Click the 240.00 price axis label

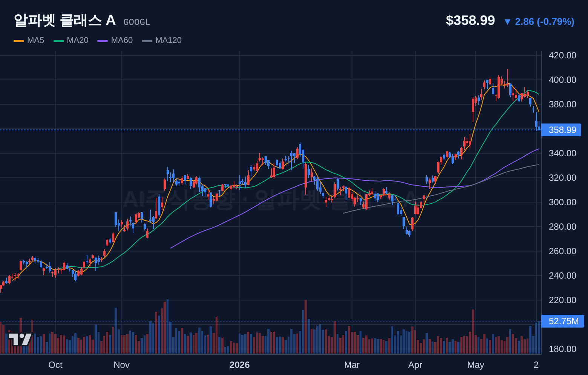pos(562,276)
